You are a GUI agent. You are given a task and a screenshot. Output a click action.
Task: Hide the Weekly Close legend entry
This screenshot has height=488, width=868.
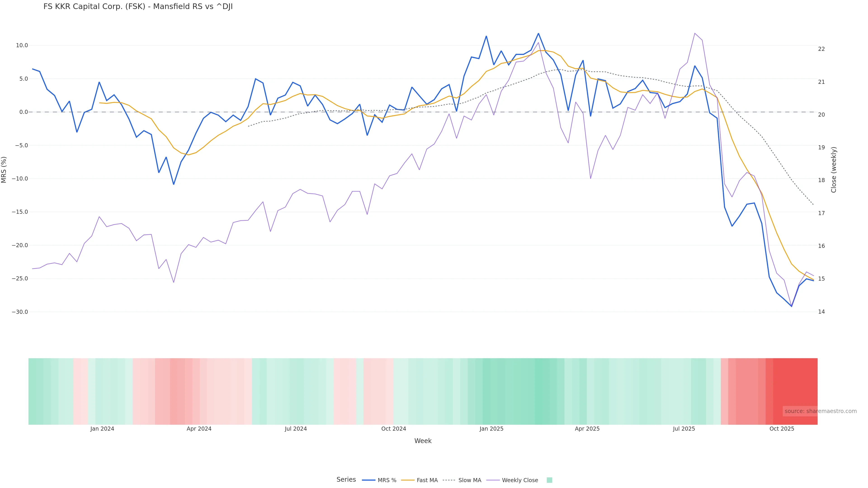tap(520, 480)
